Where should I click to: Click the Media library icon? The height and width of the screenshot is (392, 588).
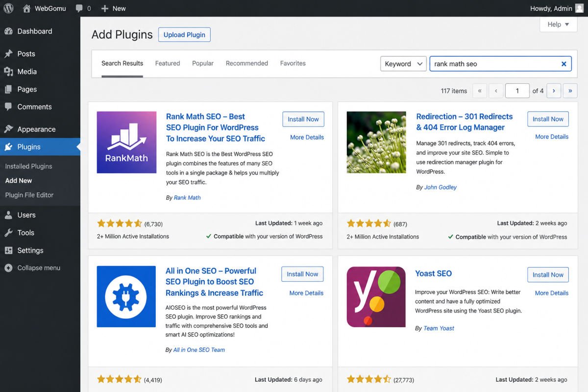tap(8, 72)
